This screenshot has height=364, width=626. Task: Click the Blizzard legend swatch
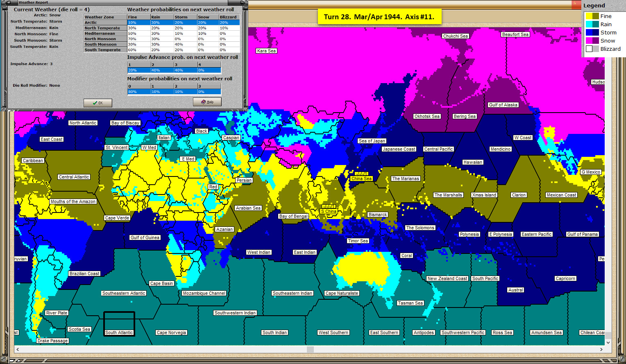592,49
